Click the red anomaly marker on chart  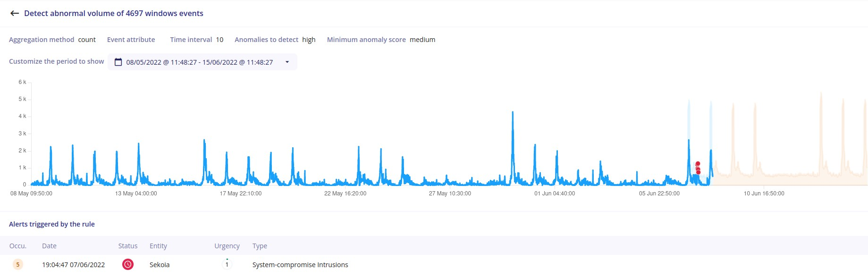click(698, 164)
